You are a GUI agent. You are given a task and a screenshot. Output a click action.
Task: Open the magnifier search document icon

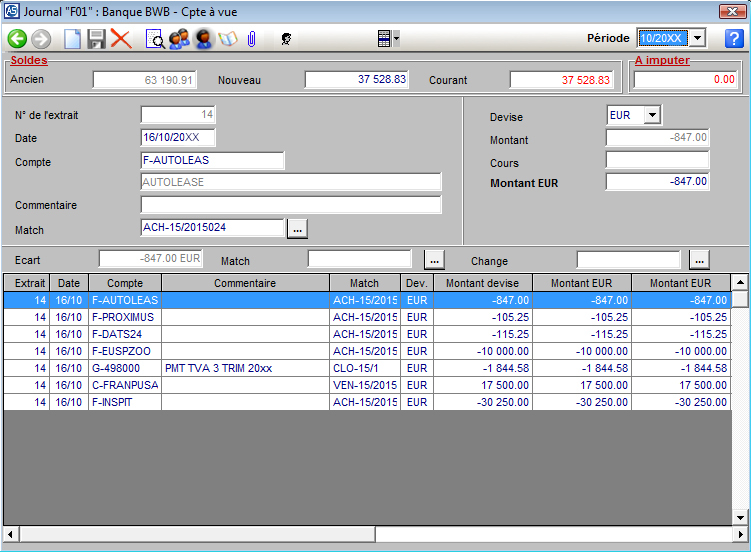[155, 39]
